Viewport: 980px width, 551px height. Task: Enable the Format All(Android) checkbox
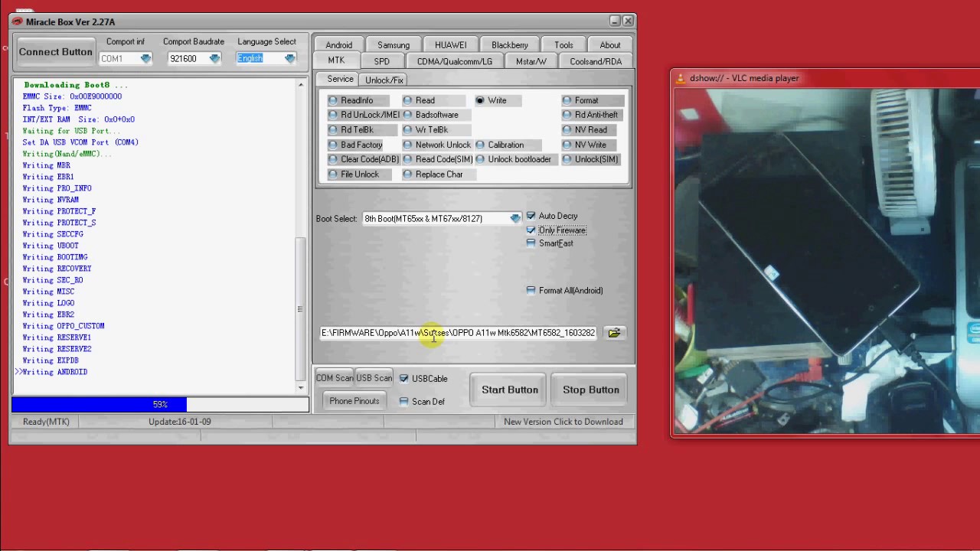click(531, 290)
